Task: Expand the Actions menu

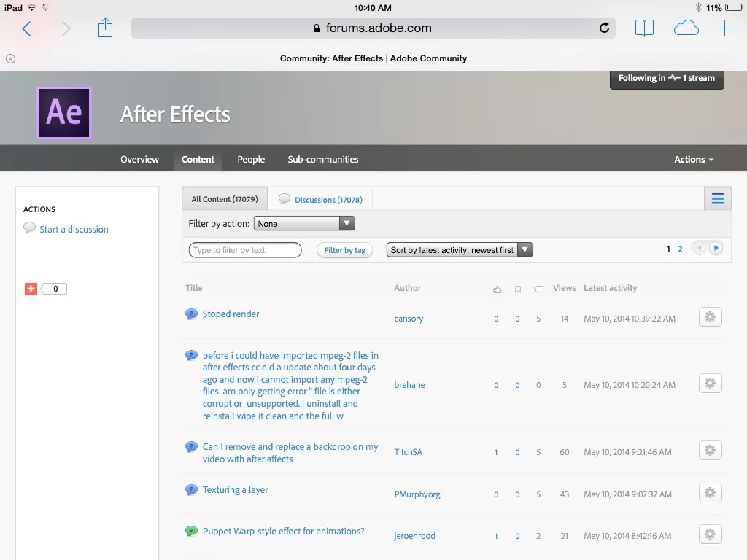Action: [694, 160]
